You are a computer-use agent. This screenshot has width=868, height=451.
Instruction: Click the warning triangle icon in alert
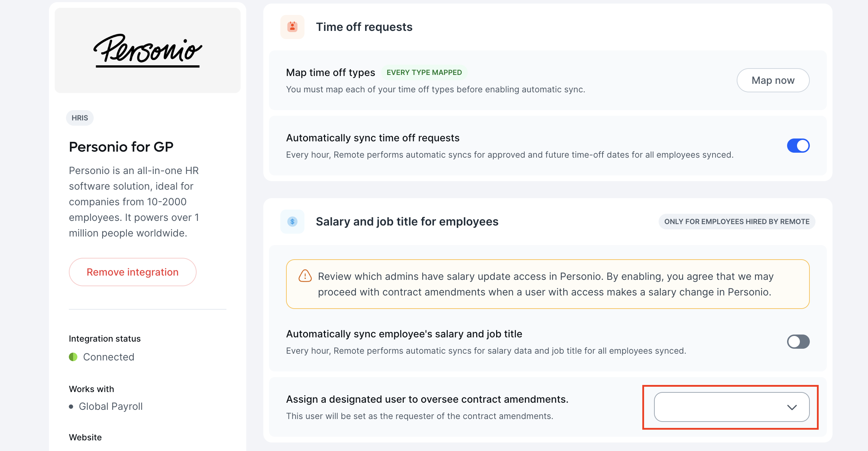pos(305,276)
